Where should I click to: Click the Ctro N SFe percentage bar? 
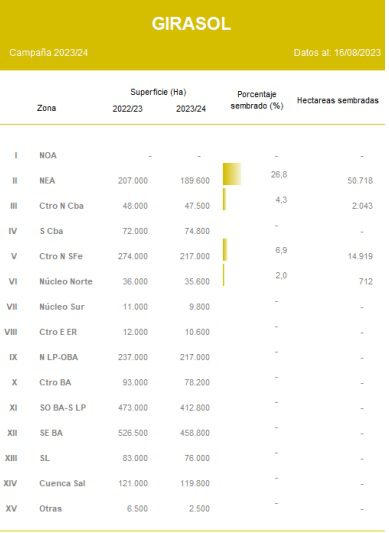(225, 250)
